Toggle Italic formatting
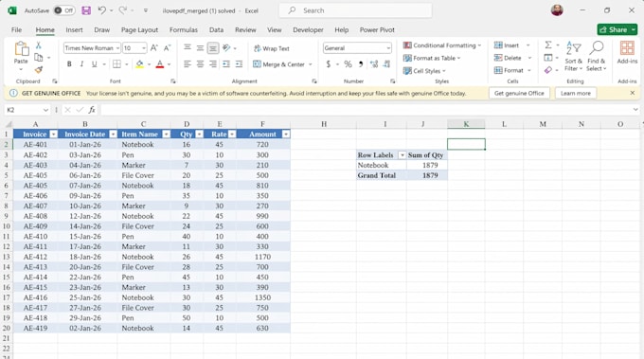Image resolution: width=644 pixels, height=359 pixels. pos(81,64)
